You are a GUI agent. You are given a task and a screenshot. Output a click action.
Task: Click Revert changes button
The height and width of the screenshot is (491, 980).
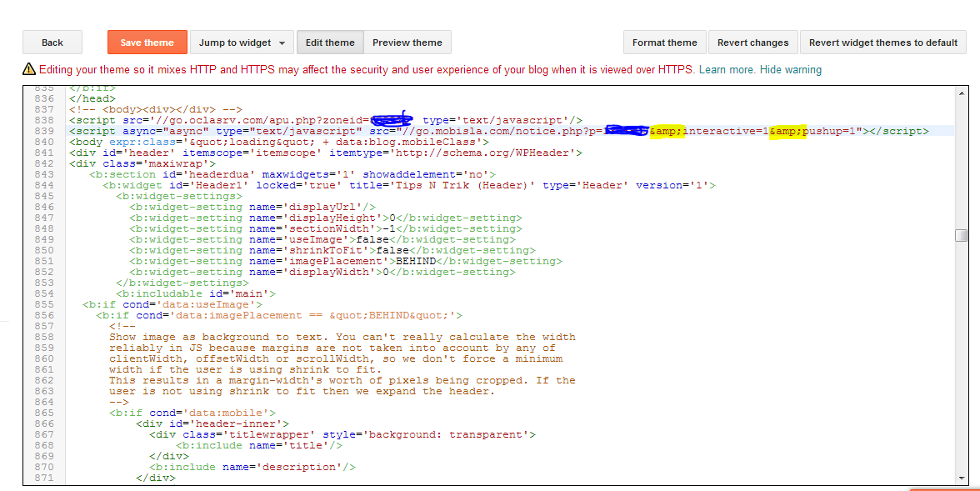tap(753, 43)
